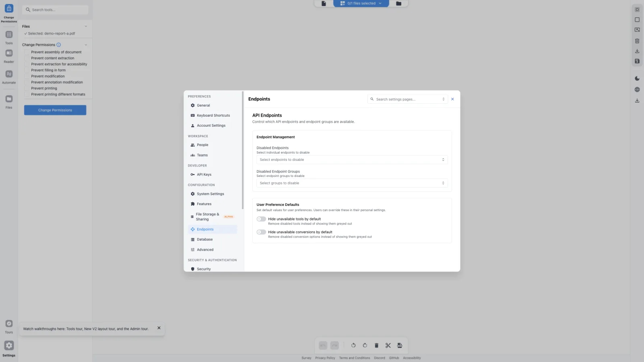Open Security settings page
Screen dimensions: 644x362
[213, 269]
